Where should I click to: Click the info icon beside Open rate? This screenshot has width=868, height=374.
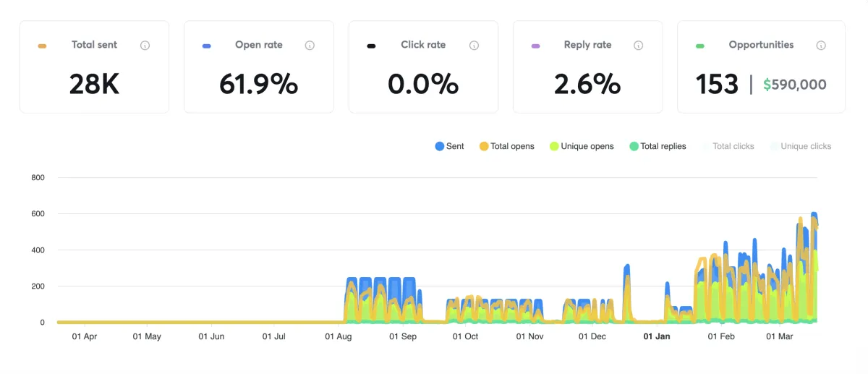tap(310, 46)
